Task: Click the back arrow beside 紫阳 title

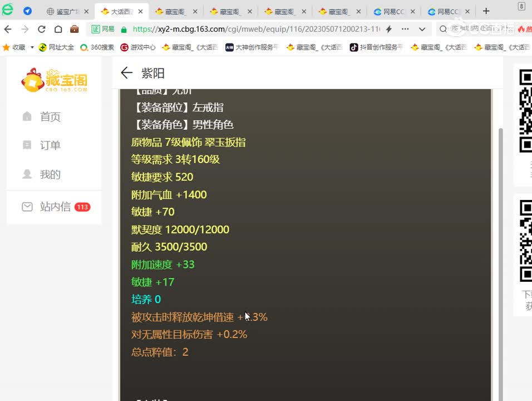Action: pyautogui.click(x=126, y=73)
